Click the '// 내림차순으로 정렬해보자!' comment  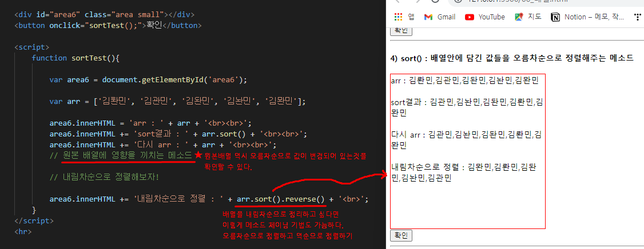coord(104,177)
